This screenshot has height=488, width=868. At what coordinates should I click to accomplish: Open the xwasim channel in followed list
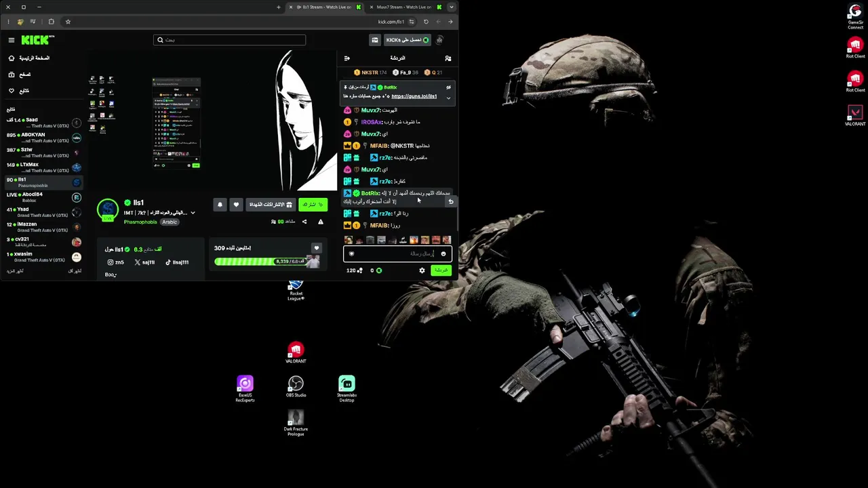click(x=44, y=257)
